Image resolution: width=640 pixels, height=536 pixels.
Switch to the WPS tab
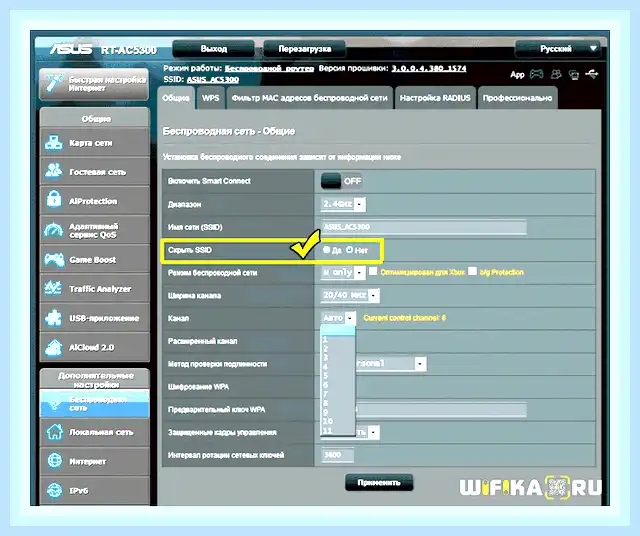coord(211,98)
